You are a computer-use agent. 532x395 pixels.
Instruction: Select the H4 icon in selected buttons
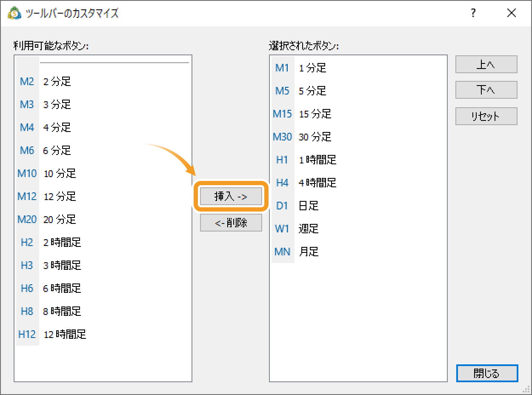(282, 183)
